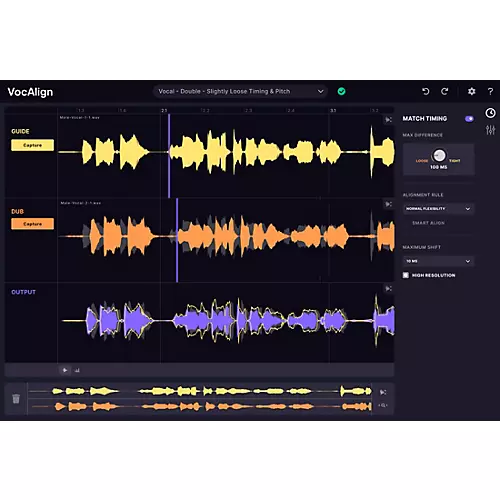Open the Maximum Shift dropdown
This screenshot has height=500, width=500.
(x=438, y=261)
